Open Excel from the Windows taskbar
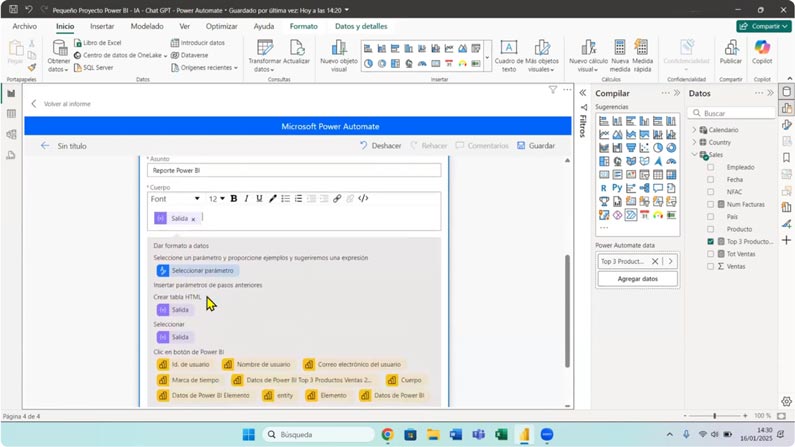 (x=502, y=435)
